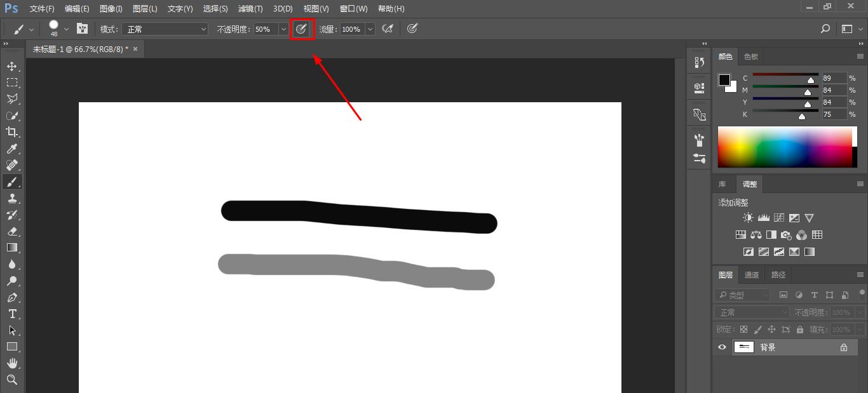The height and width of the screenshot is (393, 868).
Task: Toggle lock image pixels brush icon
Action: pos(757,330)
